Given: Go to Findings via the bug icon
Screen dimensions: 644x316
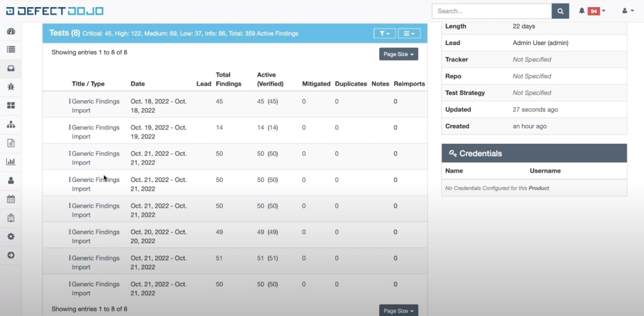Looking at the screenshot, I should [11, 87].
